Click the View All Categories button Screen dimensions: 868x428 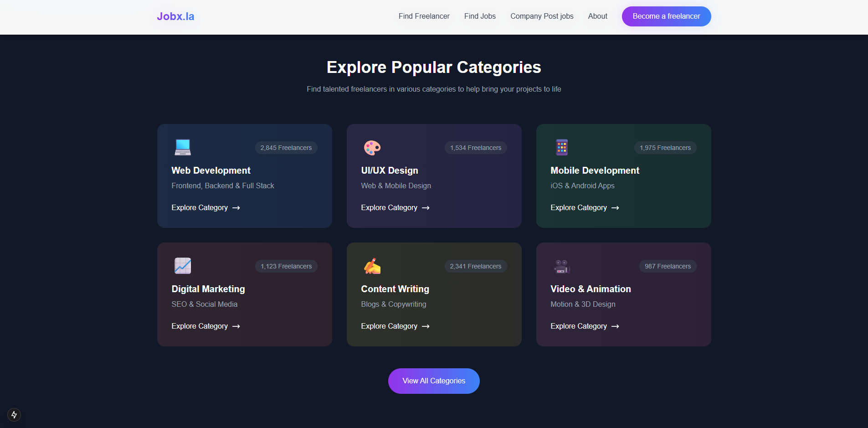click(434, 381)
